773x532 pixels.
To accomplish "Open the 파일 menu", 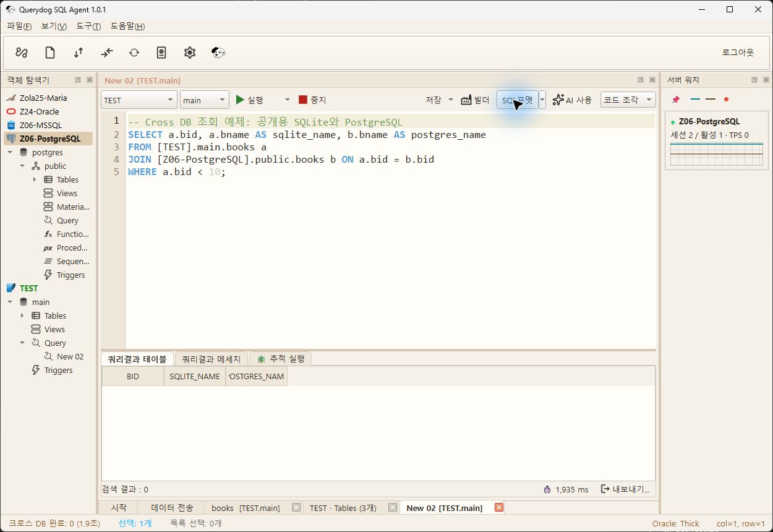I will coord(19,26).
